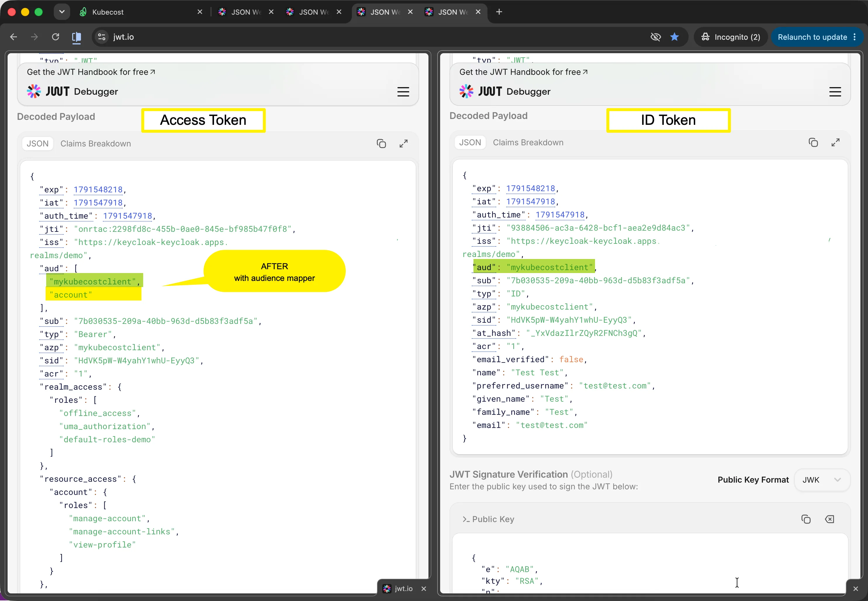868x601 pixels.
Task: Click "Bearer" typ value in Access Token
Action: [93, 334]
